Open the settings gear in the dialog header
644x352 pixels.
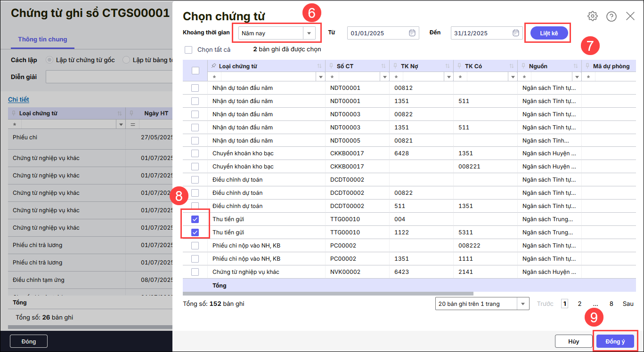(592, 16)
